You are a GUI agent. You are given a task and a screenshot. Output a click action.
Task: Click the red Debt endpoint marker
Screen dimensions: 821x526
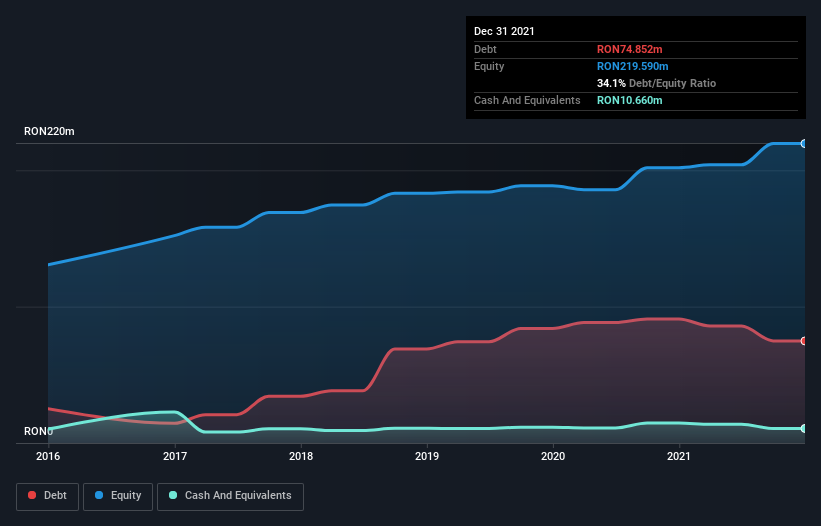tap(804, 341)
